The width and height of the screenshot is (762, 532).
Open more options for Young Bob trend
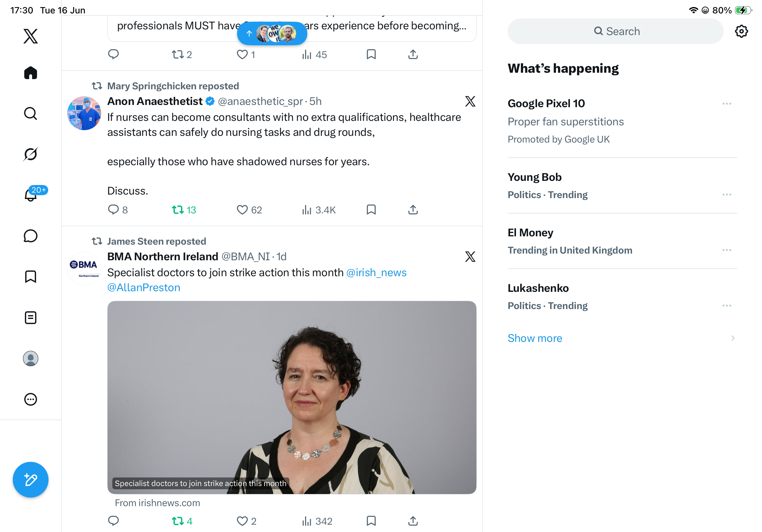727,194
